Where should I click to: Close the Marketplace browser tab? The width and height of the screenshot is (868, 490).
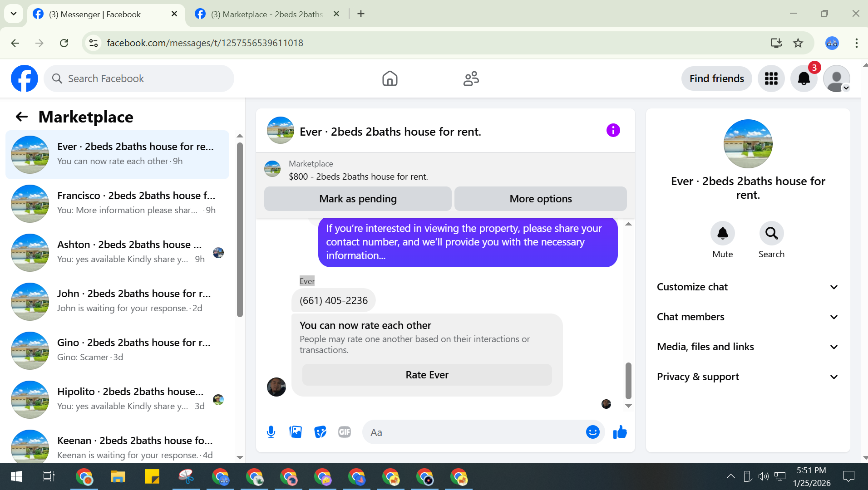tap(336, 14)
